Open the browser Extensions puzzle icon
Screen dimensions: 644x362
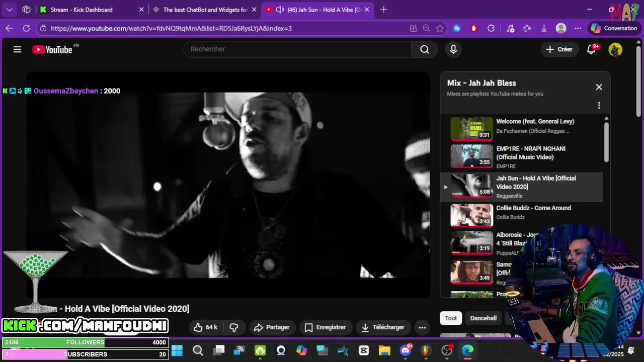(491, 29)
